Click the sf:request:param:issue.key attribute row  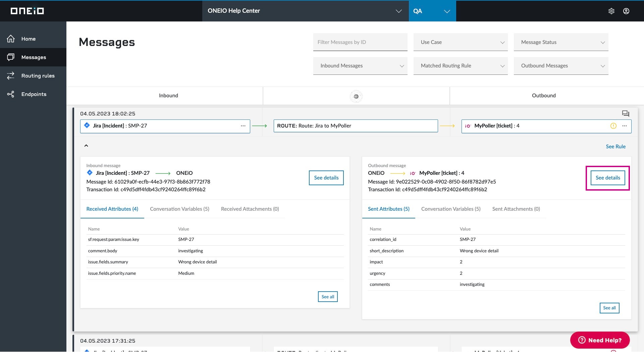pyautogui.click(x=215, y=240)
